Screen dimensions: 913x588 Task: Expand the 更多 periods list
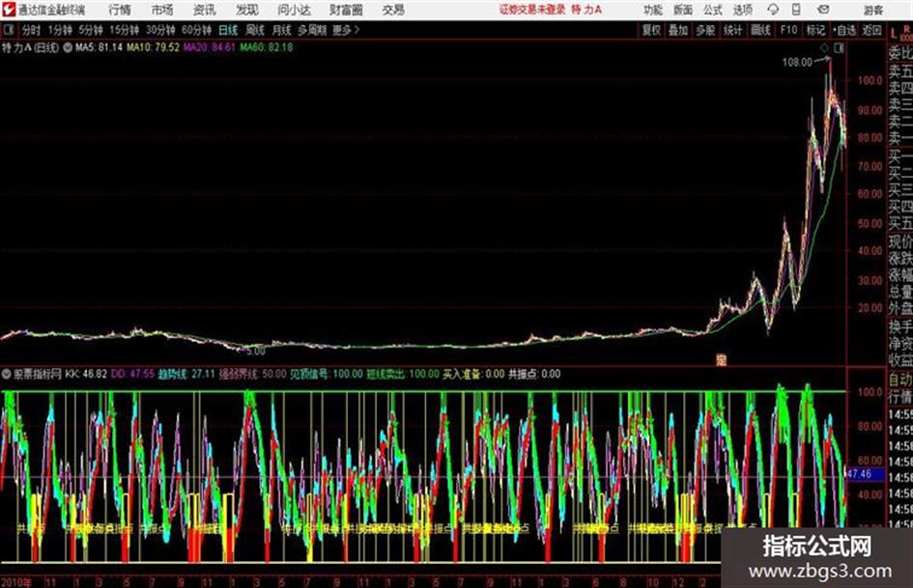[x=346, y=30]
